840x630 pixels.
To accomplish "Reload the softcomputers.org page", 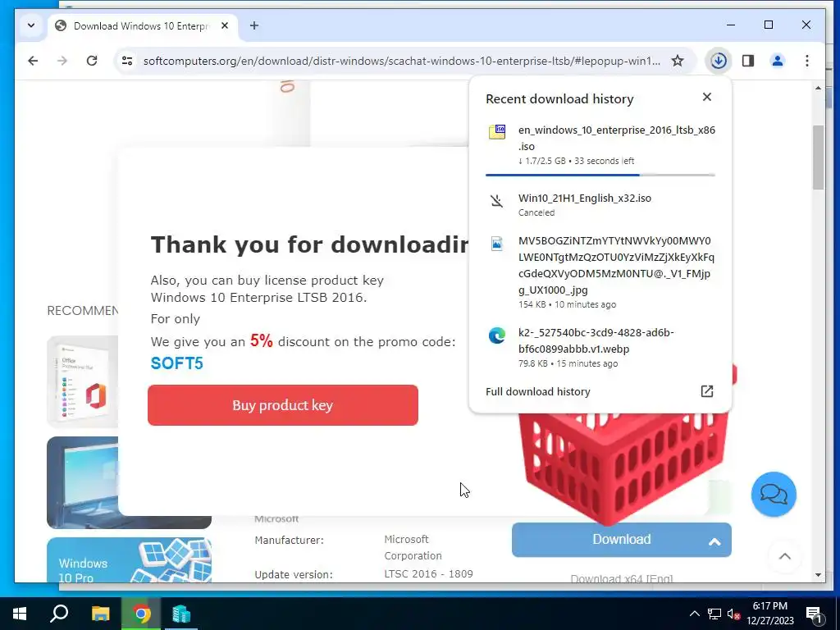I will click(x=92, y=61).
